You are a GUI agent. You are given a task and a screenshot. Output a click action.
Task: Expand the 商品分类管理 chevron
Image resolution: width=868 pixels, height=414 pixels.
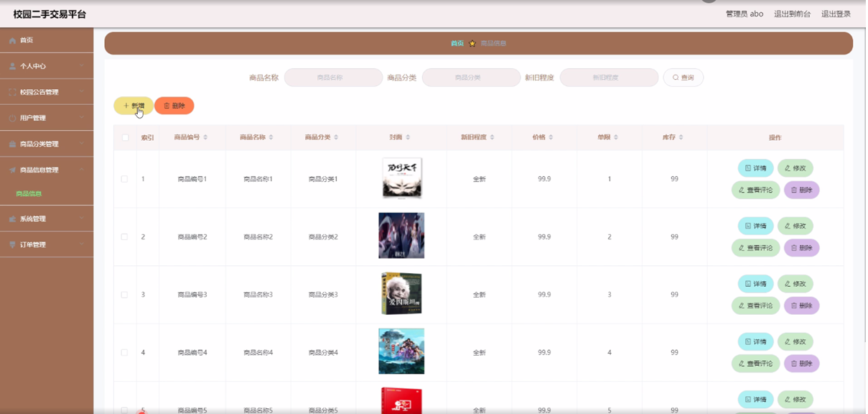pyautogui.click(x=81, y=144)
